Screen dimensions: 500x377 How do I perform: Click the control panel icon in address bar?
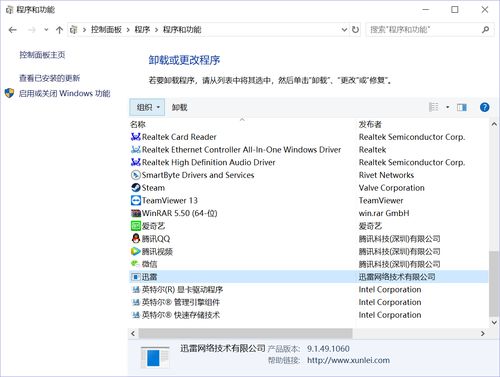[73, 30]
